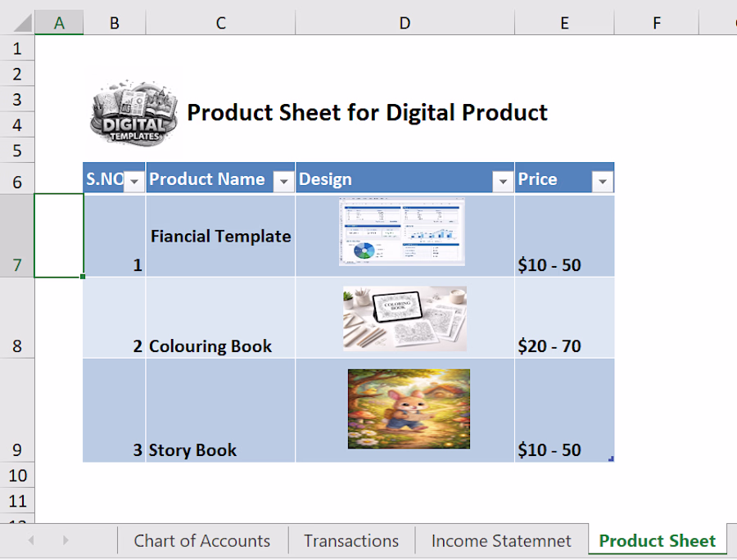Image resolution: width=737 pixels, height=560 pixels.
Task: Select column F header
Action: tap(657, 23)
